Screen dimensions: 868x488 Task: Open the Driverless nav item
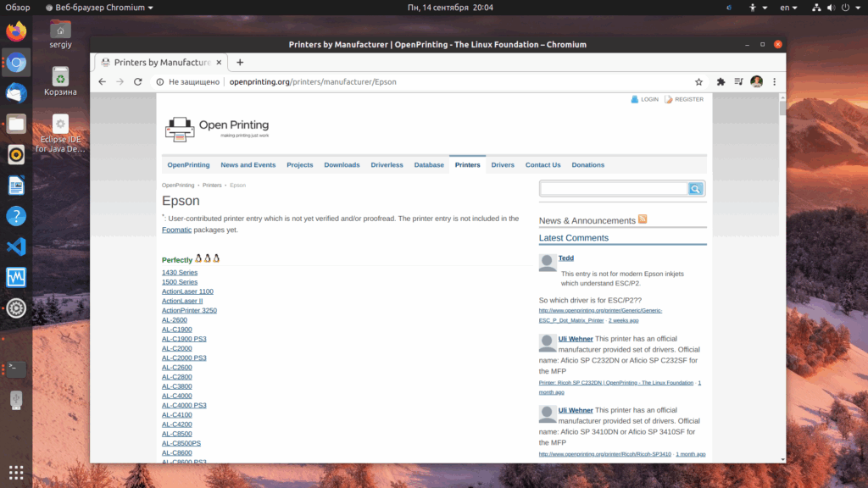tap(387, 165)
